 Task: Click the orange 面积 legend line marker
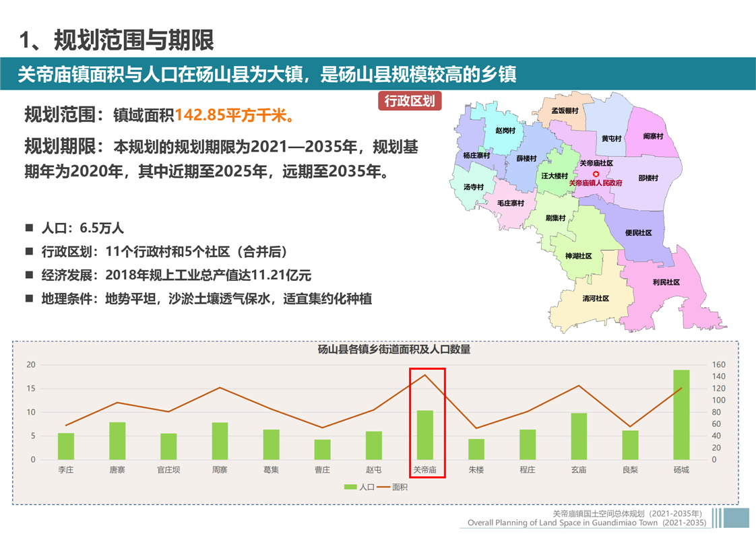click(x=383, y=487)
